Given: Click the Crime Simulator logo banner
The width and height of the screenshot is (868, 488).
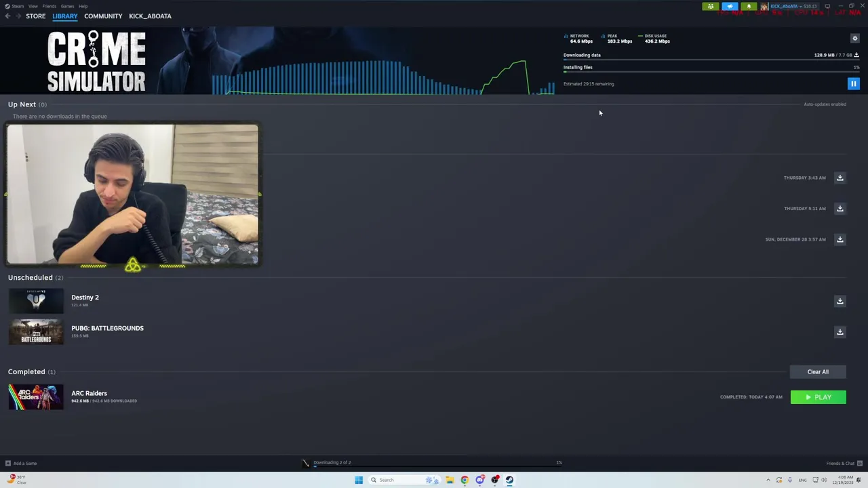Looking at the screenshot, I should [96, 61].
